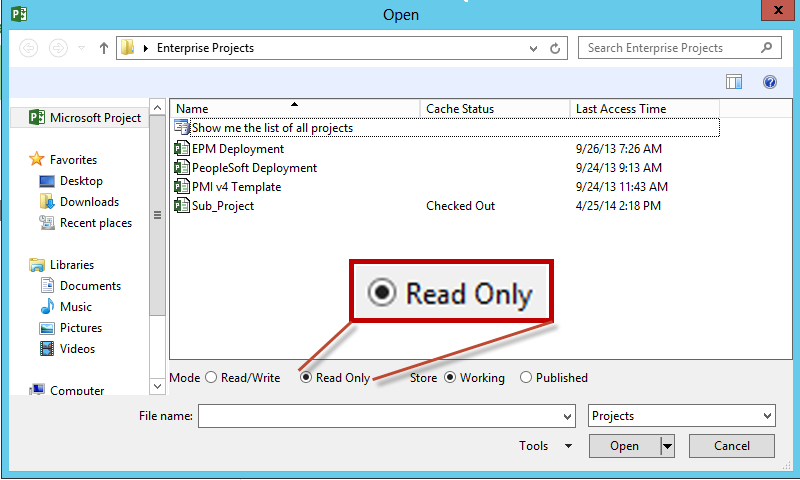800x480 pixels.
Task: Choose Read/Write mode radio button
Action: pyautogui.click(x=211, y=377)
